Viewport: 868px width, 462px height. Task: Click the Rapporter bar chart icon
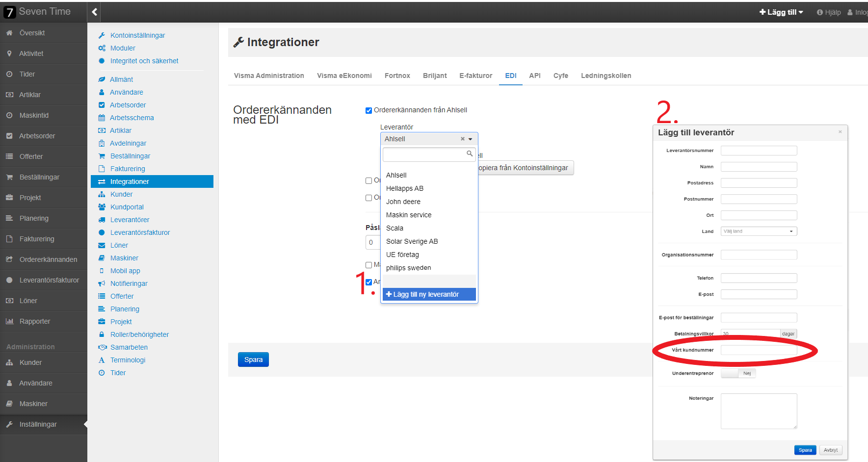(x=9, y=321)
